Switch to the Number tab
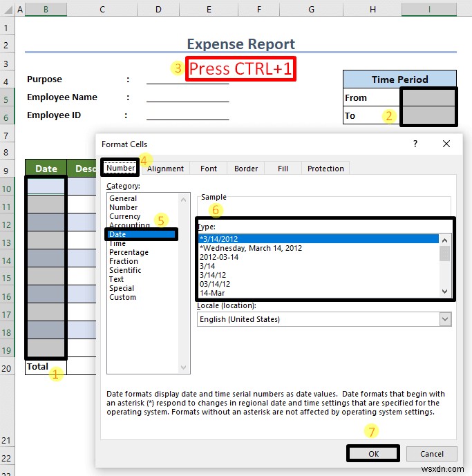Screen dimensions: 472x476 pos(120,168)
